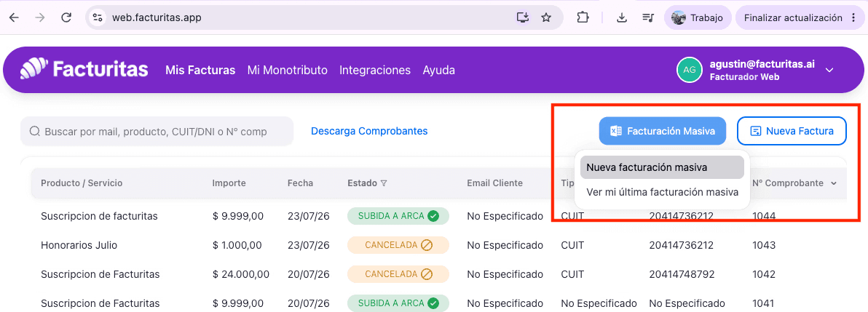This screenshot has height=312, width=868.
Task: Click the Fecha column header
Action: pyautogui.click(x=300, y=183)
